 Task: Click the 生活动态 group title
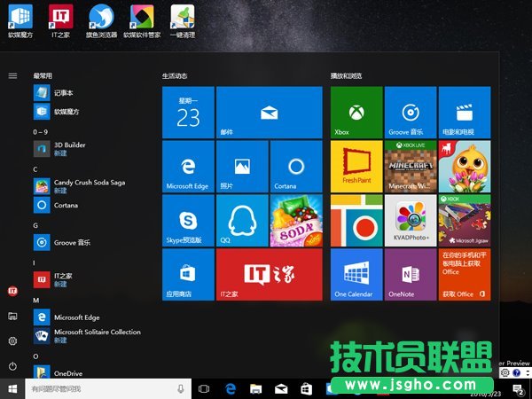[175, 75]
